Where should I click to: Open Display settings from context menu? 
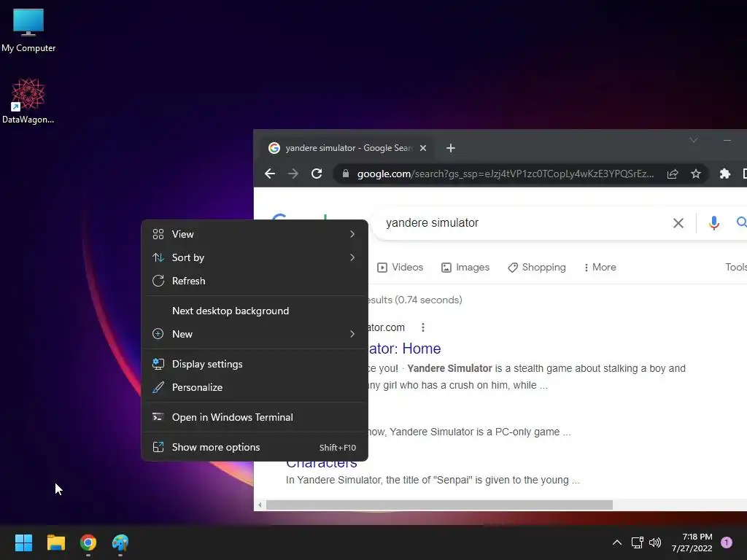[x=255, y=365]
